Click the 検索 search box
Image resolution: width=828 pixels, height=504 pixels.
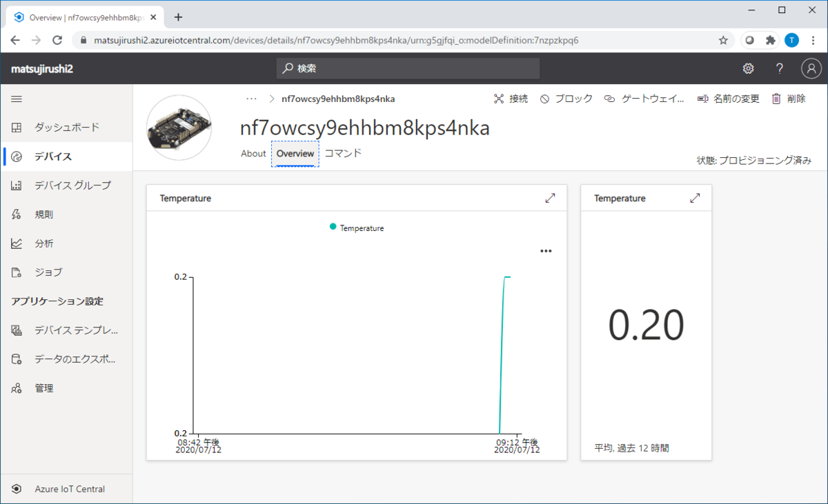[408, 68]
